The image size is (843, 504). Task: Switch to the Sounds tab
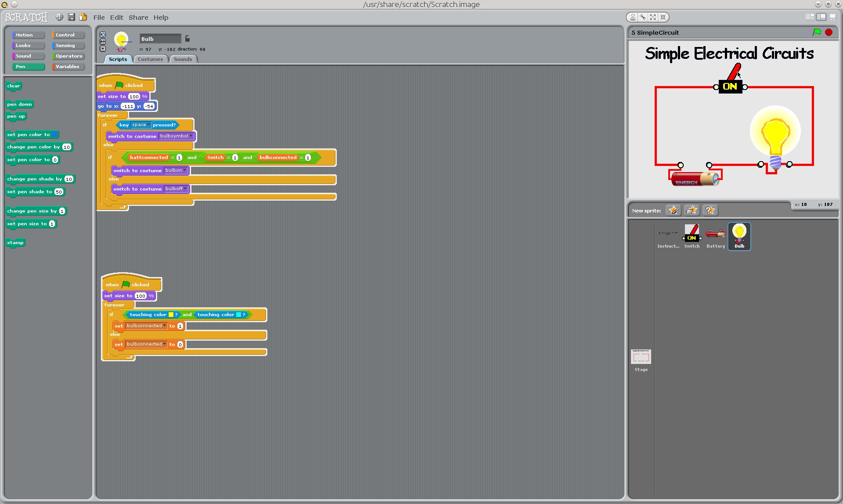pyautogui.click(x=183, y=59)
